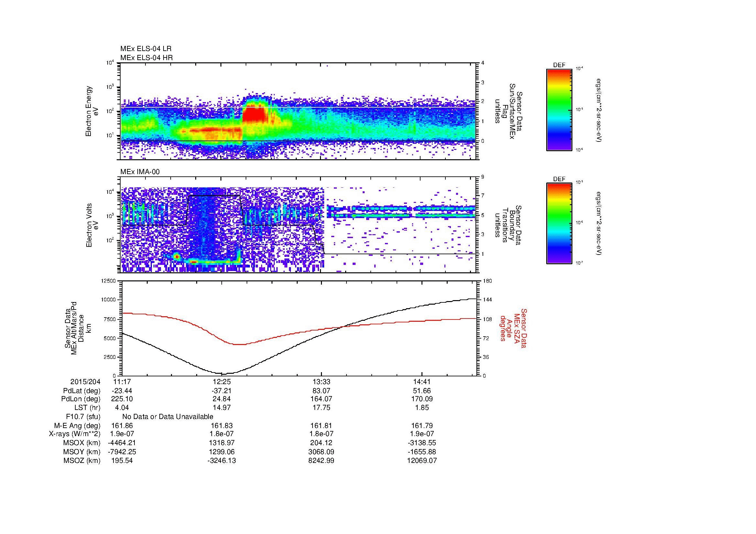Click 'No Data or Data Unavailable' text

tap(168, 416)
